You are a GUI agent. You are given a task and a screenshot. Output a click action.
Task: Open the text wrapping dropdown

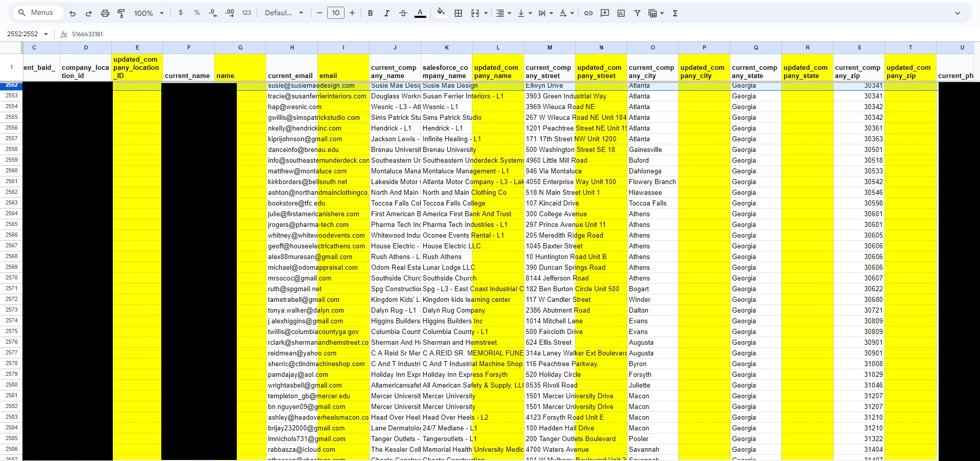pos(546,13)
